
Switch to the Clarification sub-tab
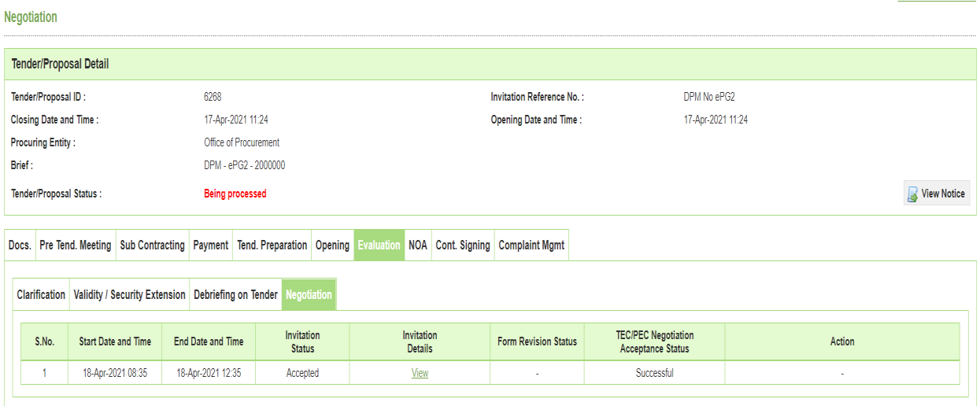(x=41, y=295)
